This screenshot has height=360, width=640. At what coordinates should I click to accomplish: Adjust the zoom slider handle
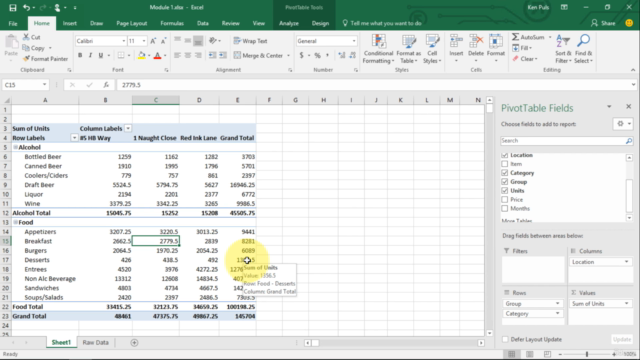[587, 354]
